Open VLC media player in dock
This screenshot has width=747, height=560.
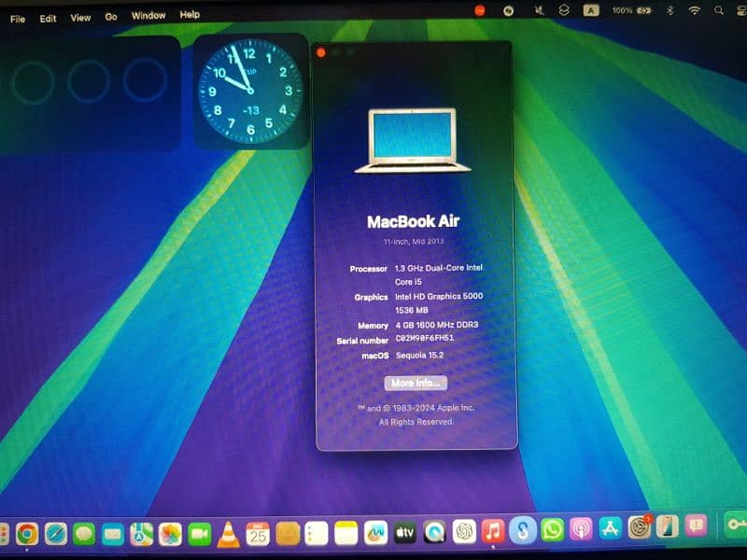point(228,533)
